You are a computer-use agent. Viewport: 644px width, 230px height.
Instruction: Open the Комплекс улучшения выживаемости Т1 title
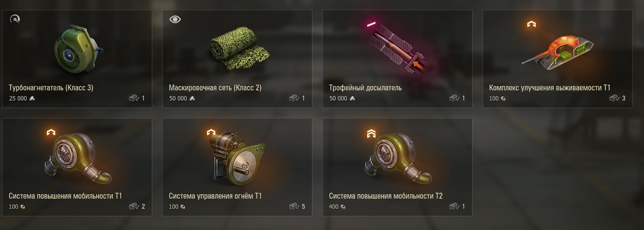(x=550, y=88)
